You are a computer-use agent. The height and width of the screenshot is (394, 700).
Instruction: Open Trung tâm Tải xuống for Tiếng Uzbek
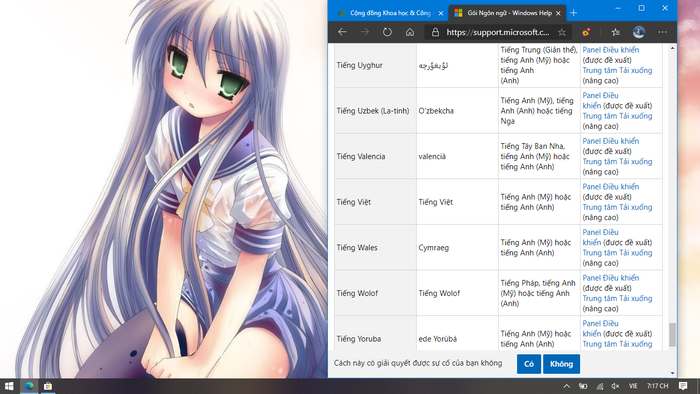617,116
